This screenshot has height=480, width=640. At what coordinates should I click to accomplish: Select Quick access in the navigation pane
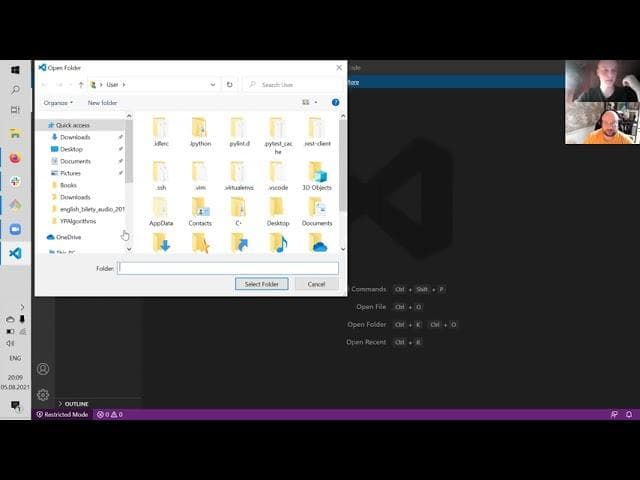[x=73, y=125]
